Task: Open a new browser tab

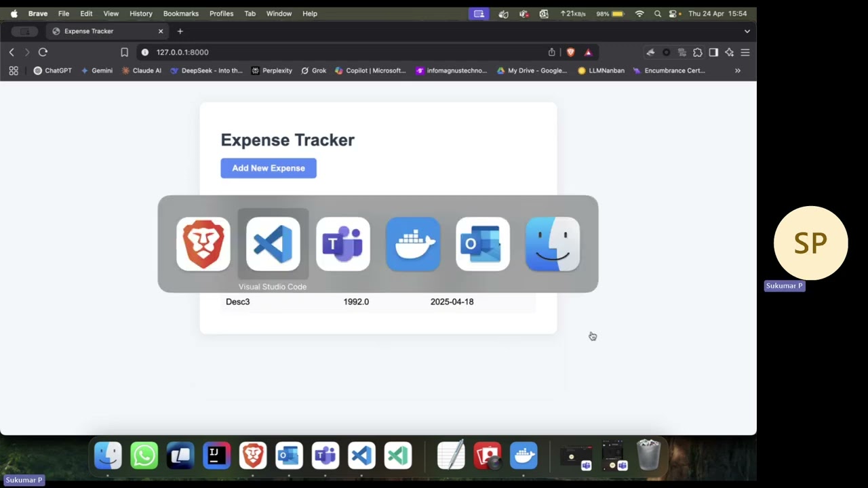Action: pos(180,31)
